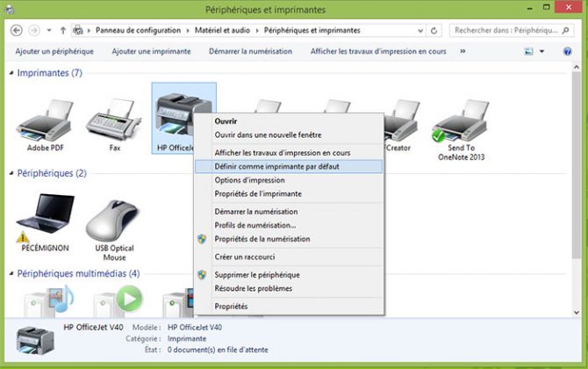
Task: Expand breadcrumb arrow after Panneau de configuration
Action: (x=188, y=31)
